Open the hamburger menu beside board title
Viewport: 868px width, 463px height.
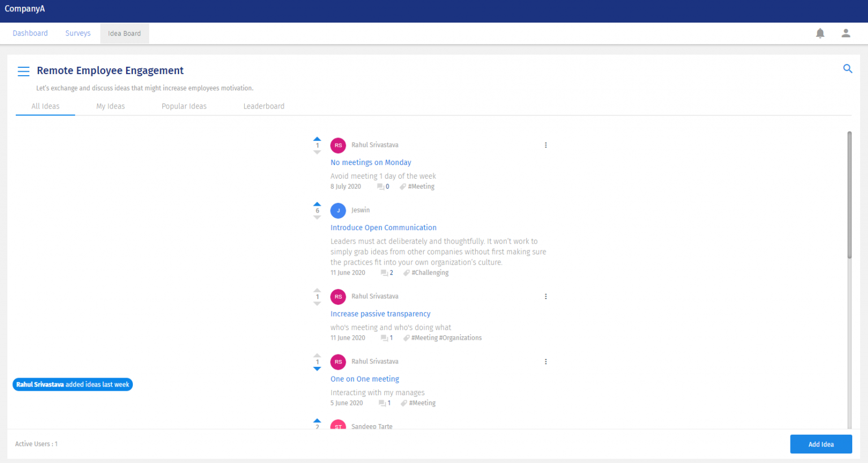[23, 71]
